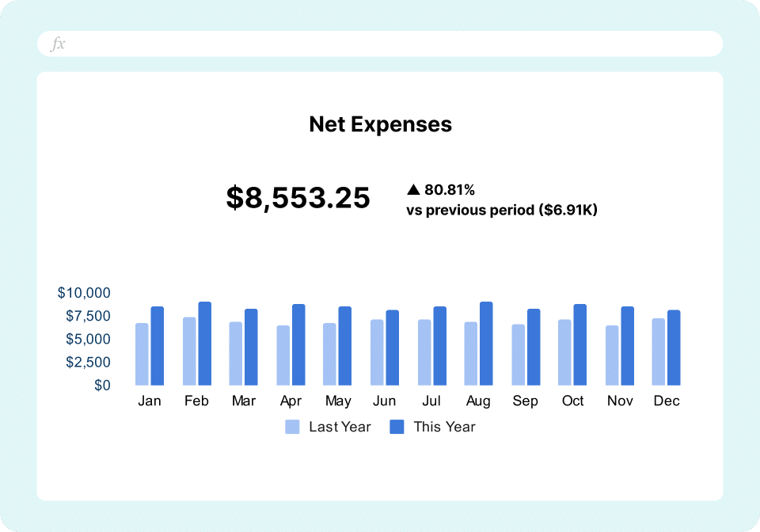Click the Dec month label
Viewport: 760px width, 532px height.
click(x=667, y=401)
